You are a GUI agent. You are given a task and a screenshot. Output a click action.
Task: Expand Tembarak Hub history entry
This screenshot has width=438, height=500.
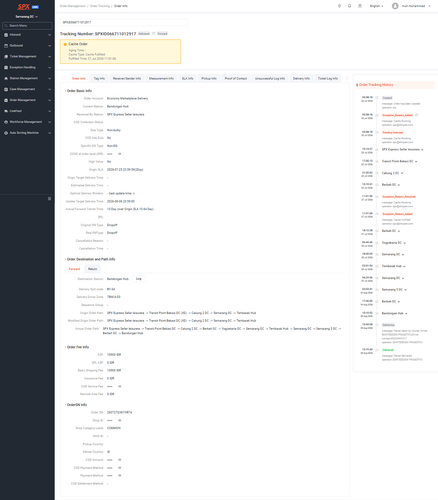click(x=404, y=266)
